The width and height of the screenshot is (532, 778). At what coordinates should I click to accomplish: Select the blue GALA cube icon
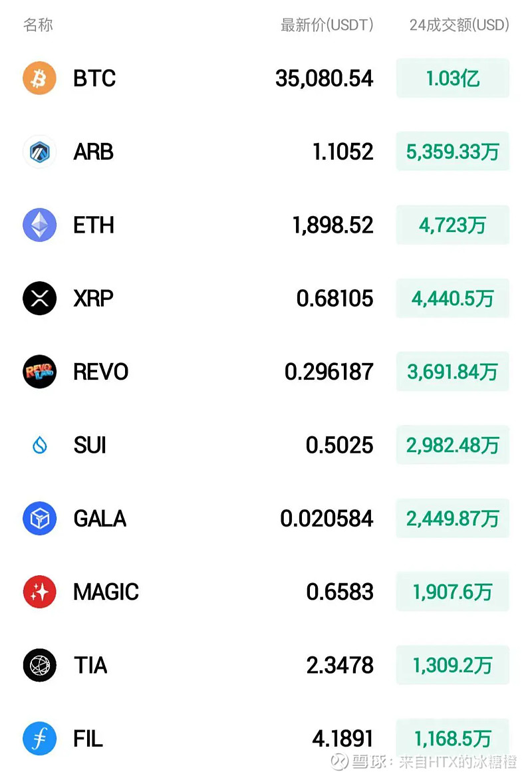pos(40,519)
